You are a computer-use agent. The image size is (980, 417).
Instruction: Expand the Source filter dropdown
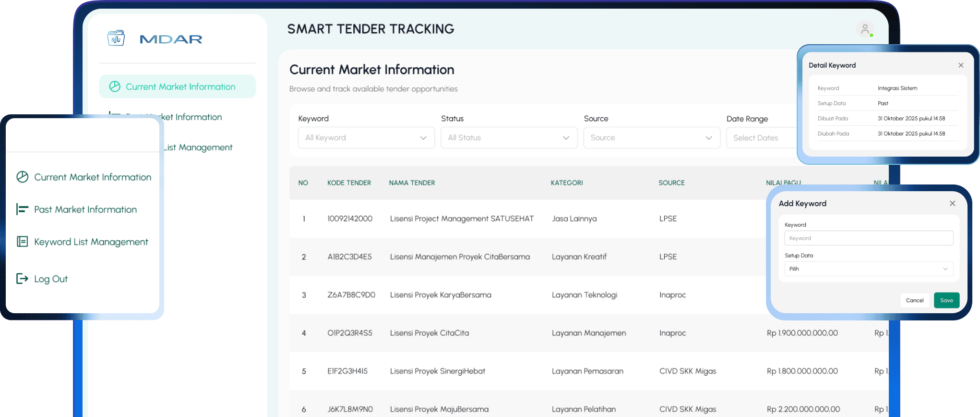pyautogui.click(x=652, y=138)
